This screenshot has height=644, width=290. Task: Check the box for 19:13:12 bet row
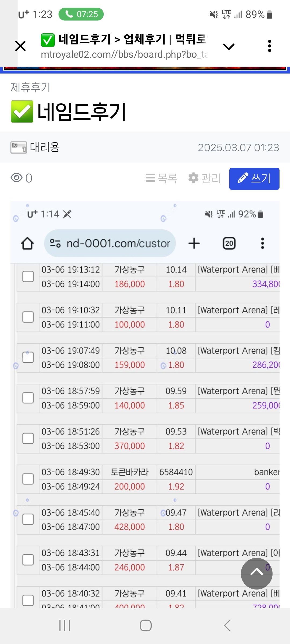pos(28,277)
